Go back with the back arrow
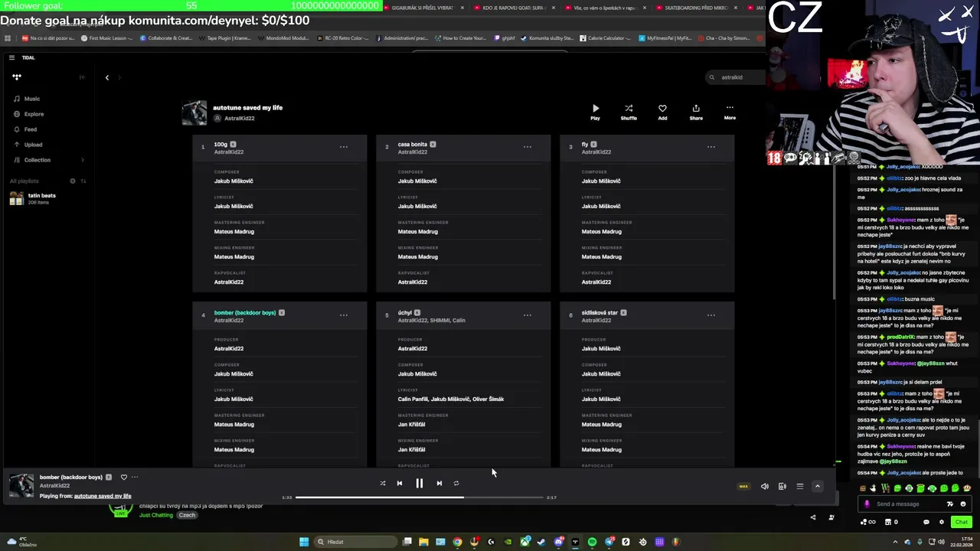Viewport: 980px width, 551px height. pos(107,77)
